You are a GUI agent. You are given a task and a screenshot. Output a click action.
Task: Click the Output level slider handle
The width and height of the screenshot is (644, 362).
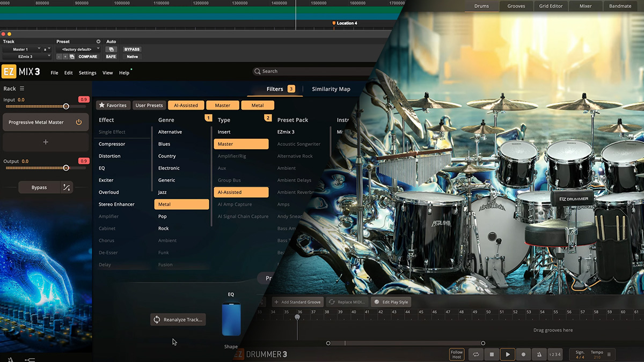click(x=66, y=167)
